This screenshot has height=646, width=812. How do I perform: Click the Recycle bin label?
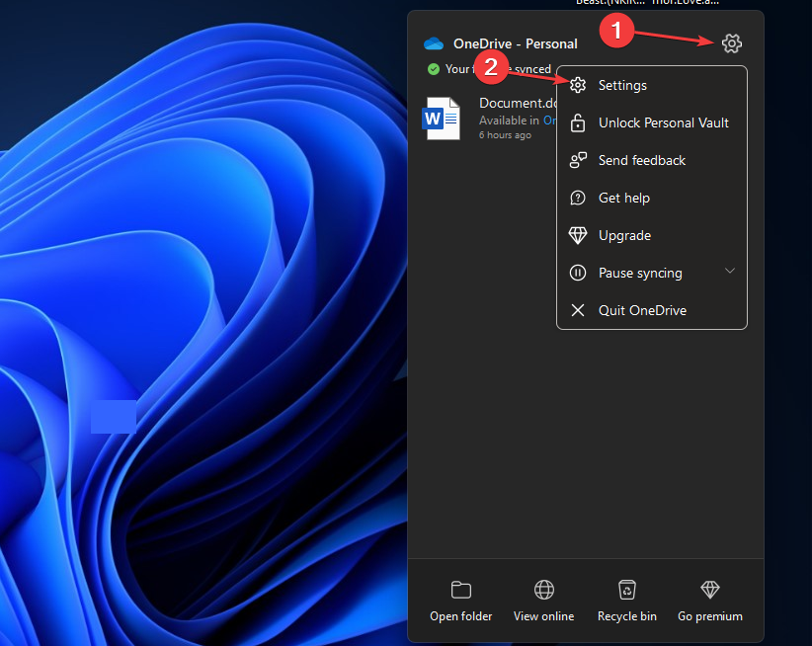pyautogui.click(x=627, y=616)
